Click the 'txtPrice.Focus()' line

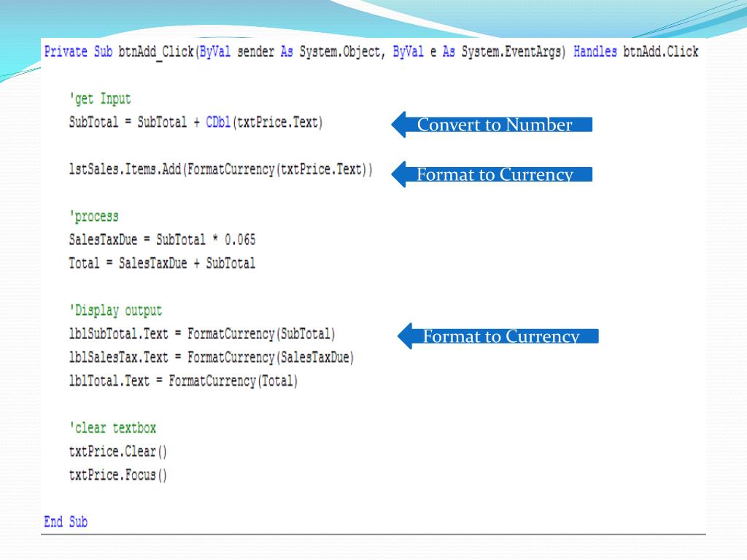point(118,475)
